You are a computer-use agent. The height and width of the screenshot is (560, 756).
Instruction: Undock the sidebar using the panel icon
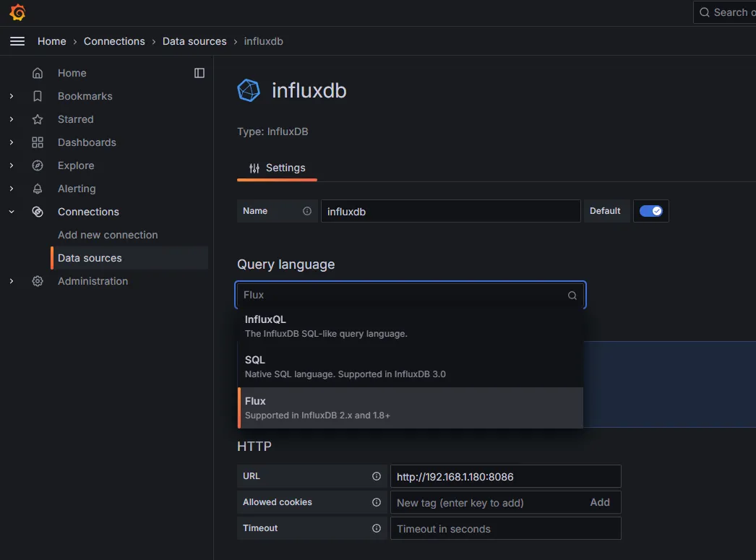(199, 73)
